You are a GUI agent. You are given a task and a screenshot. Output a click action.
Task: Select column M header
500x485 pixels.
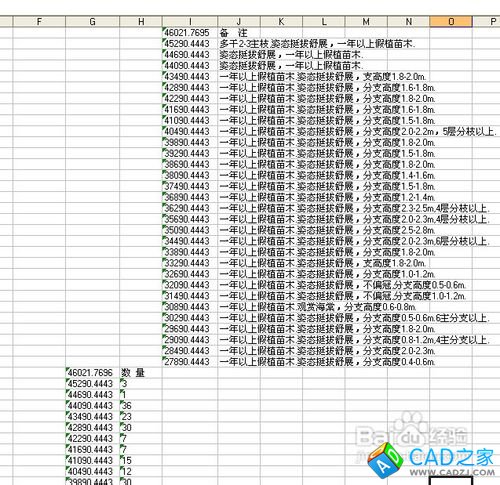point(366,22)
